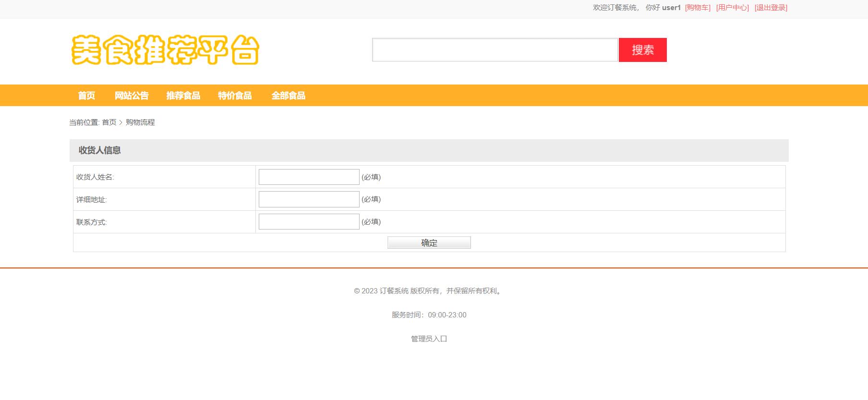Click into the search input box

click(494, 50)
